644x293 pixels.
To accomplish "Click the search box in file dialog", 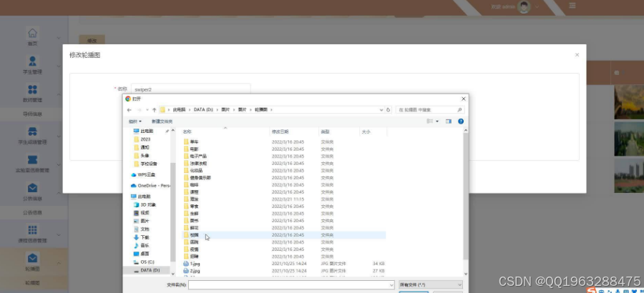I will (430, 110).
